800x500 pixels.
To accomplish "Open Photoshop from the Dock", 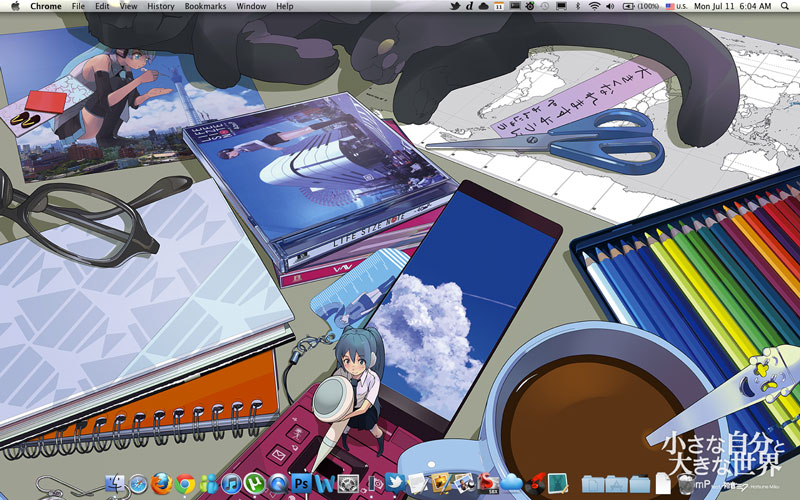I will (x=301, y=484).
